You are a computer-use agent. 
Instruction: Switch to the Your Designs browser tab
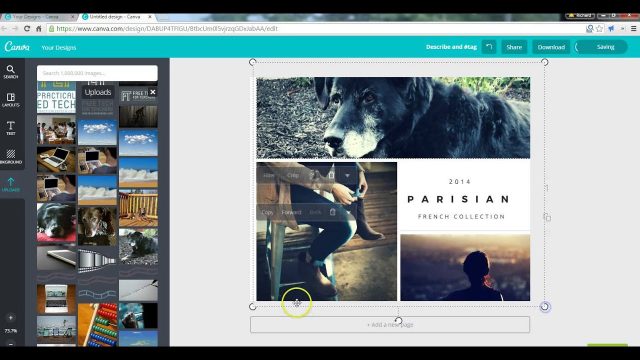click(39, 17)
